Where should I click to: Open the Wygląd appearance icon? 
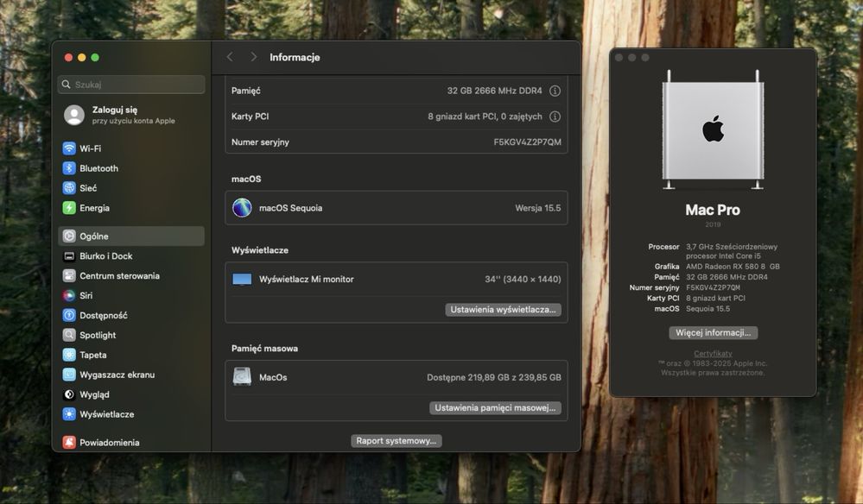tap(69, 394)
